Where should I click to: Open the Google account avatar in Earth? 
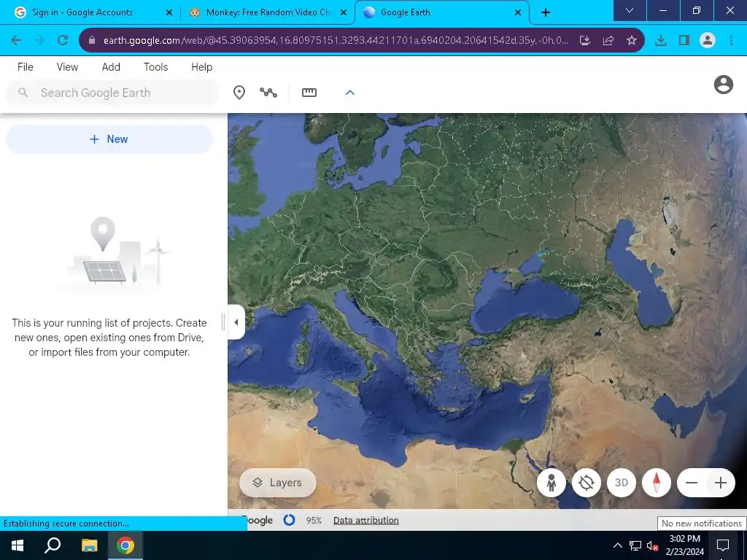[723, 85]
